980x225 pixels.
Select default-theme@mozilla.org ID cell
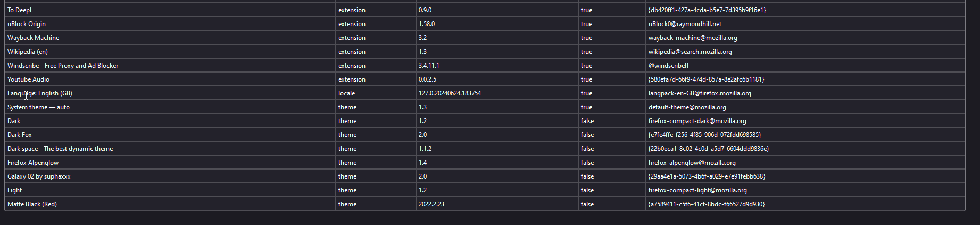point(805,107)
